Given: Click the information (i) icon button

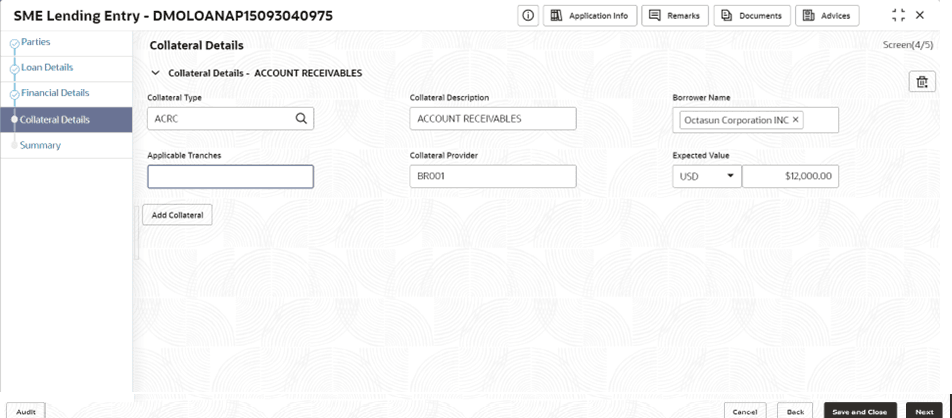Looking at the screenshot, I should point(527,16).
